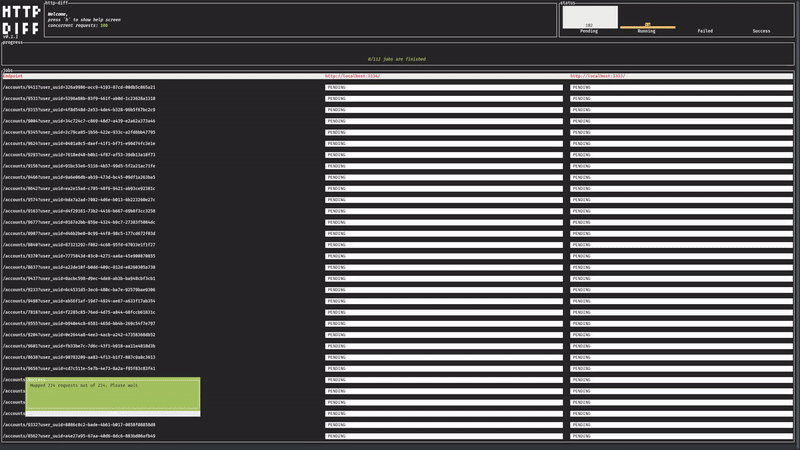Click the localhost:3333 column header

(x=597, y=76)
